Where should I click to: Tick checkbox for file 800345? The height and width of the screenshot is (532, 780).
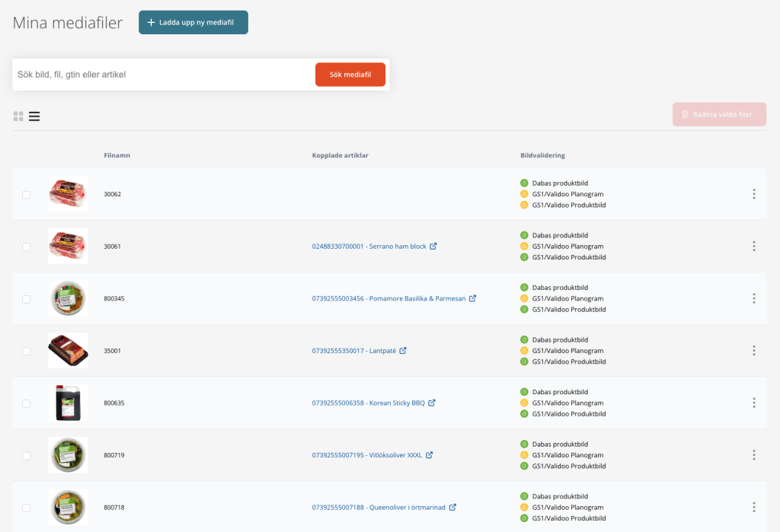pos(27,299)
